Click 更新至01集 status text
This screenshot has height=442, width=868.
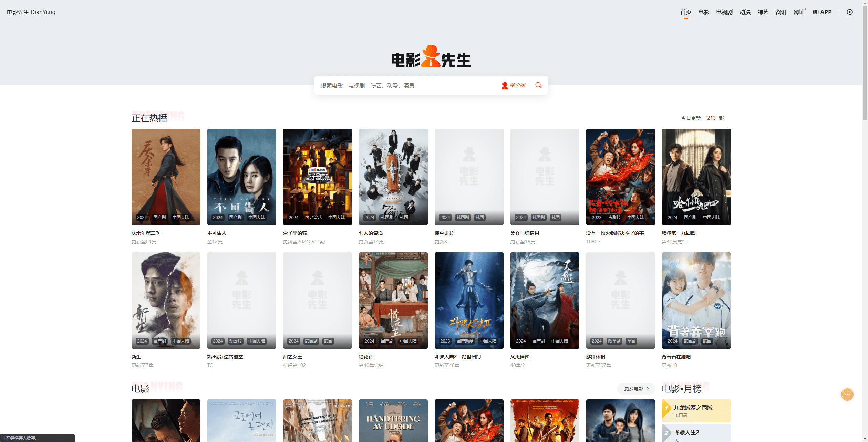pyautogui.click(x=144, y=242)
